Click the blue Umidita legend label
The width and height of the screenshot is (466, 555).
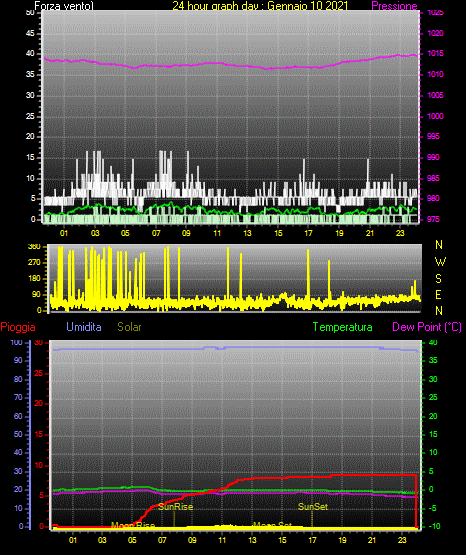pyautogui.click(x=84, y=327)
